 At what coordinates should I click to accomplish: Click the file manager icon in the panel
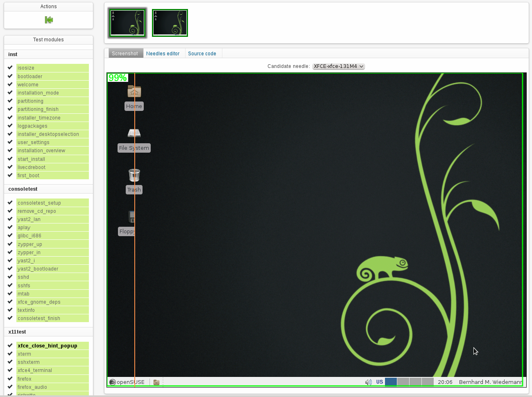156,382
